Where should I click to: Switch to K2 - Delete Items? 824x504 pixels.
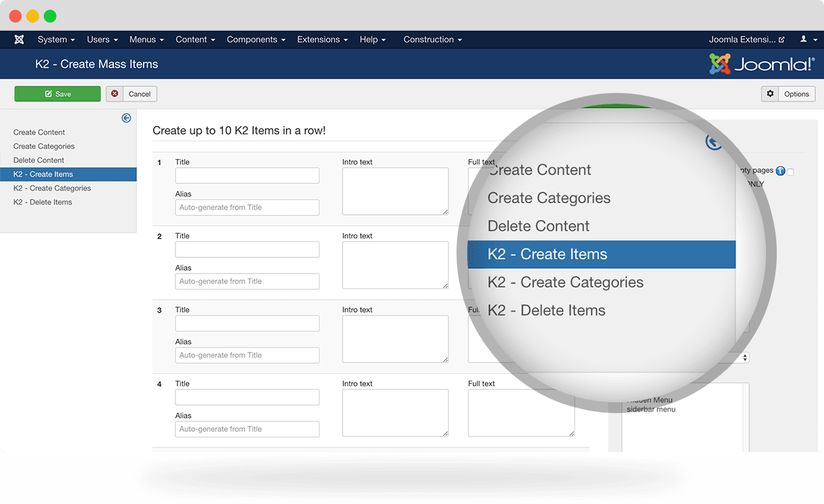click(x=42, y=202)
